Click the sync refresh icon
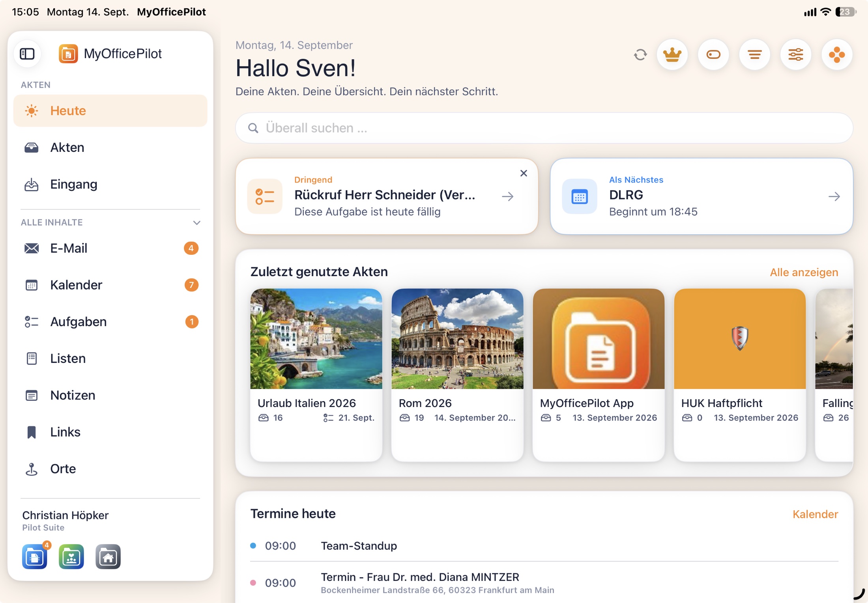868x603 pixels. click(640, 54)
